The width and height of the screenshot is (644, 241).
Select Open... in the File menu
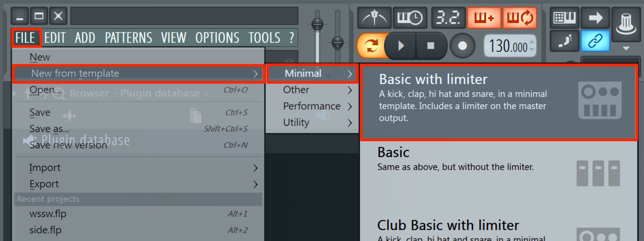point(138,90)
